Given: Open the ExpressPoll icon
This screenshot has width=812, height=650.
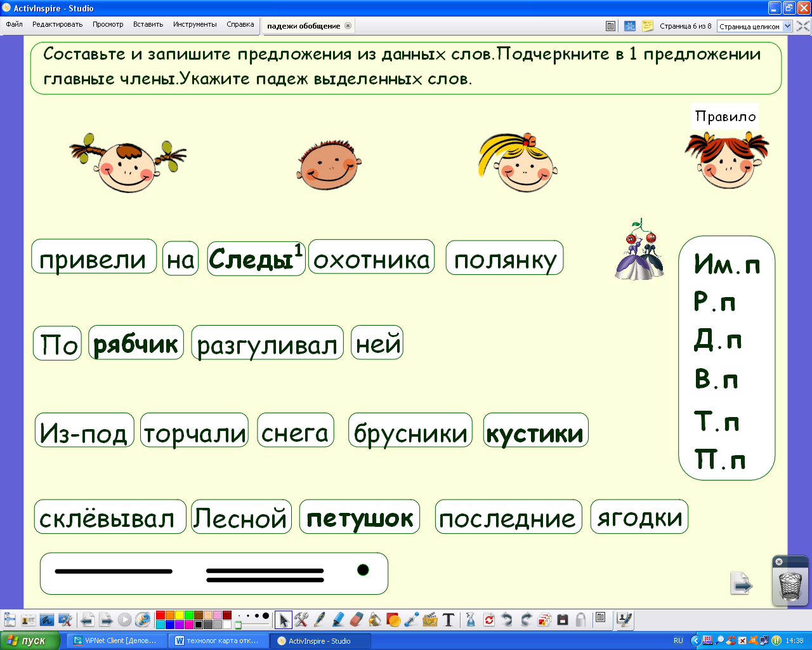Looking at the screenshot, I should coord(143,620).
